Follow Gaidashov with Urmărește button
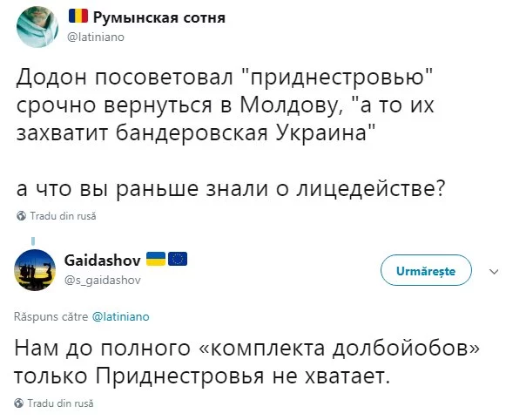 click(x=426, y=270)
